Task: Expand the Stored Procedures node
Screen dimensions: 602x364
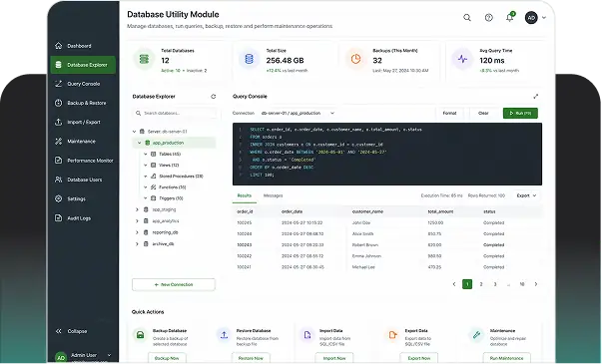Action: click(x=146, y=177)
